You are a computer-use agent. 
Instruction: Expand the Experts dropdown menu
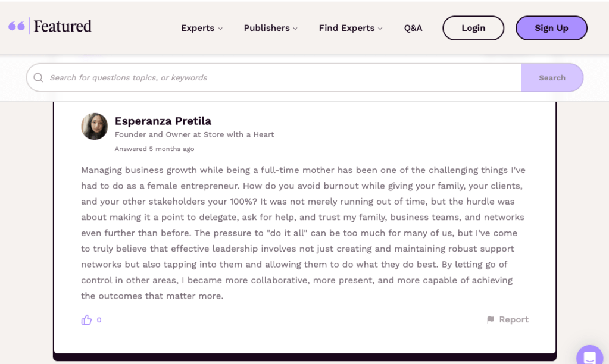point(201,28)
